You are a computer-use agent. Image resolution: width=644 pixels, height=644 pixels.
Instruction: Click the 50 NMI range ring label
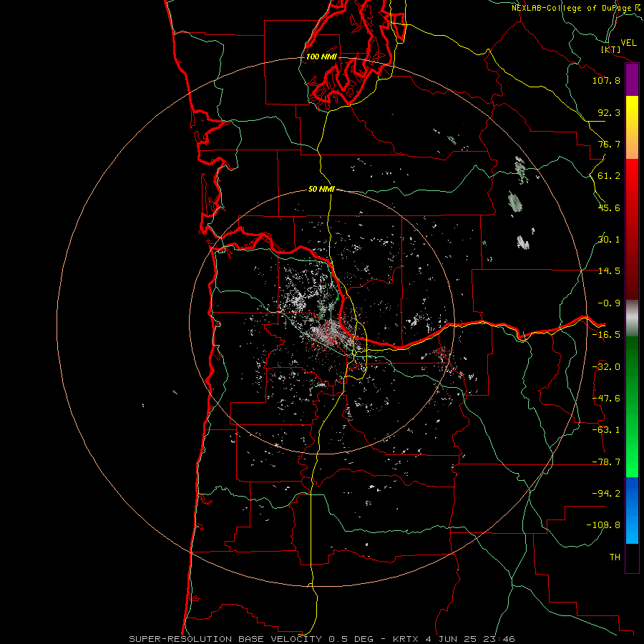(321, 189)
